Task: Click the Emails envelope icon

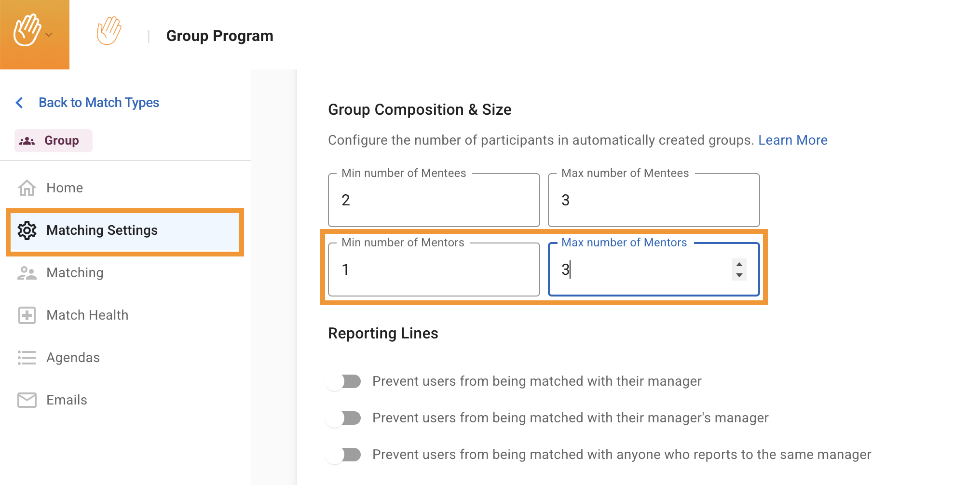Action: (x=27, y=400)
